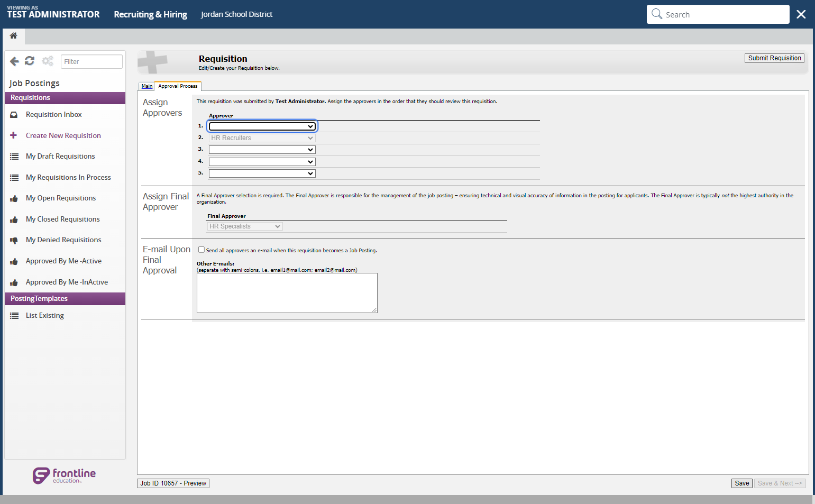This screenshot has height=504, width=815.
Task: Open the Approver 4 dropdown
Action: pos(262,162)
